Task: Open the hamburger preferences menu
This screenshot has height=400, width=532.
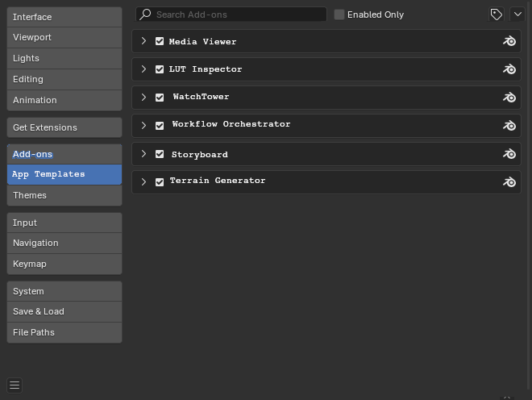Action: click(15, 385)
